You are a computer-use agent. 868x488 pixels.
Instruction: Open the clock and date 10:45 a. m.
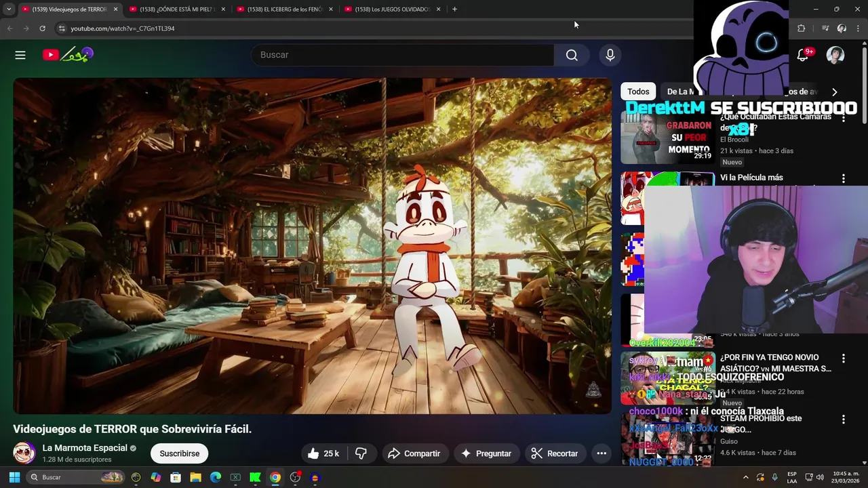(x=846, y=477)
